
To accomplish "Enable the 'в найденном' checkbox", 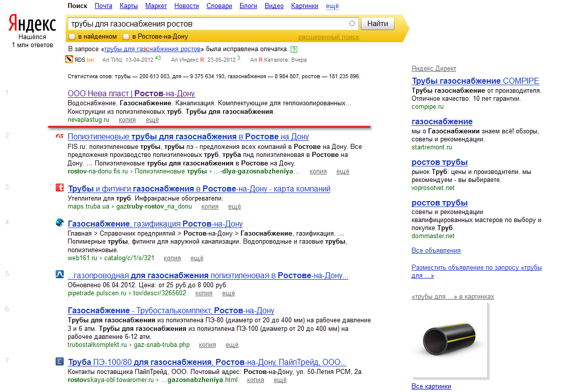I will click(x=72, y=37).
